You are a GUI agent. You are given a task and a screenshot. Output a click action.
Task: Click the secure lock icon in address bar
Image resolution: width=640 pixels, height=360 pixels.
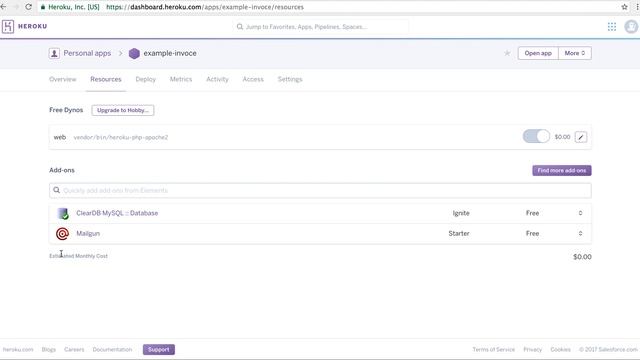click(x=43, y=7)
